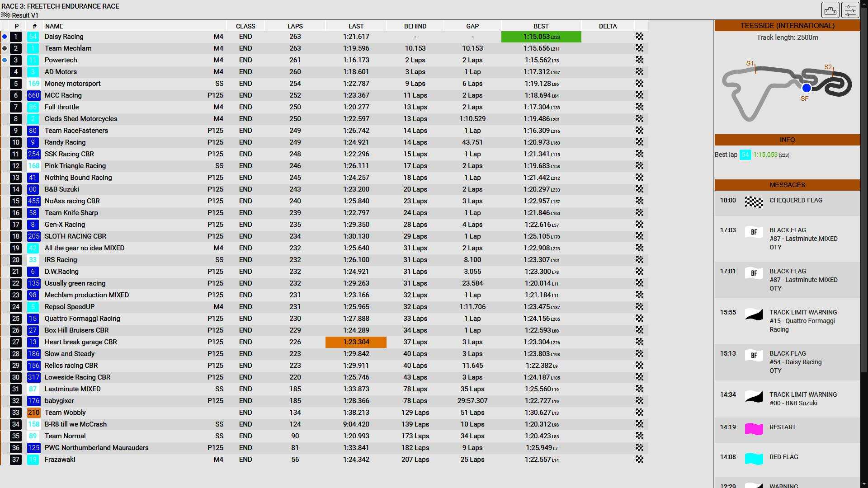Click the chequered flag message icon at 18:00

coord(754,202)
